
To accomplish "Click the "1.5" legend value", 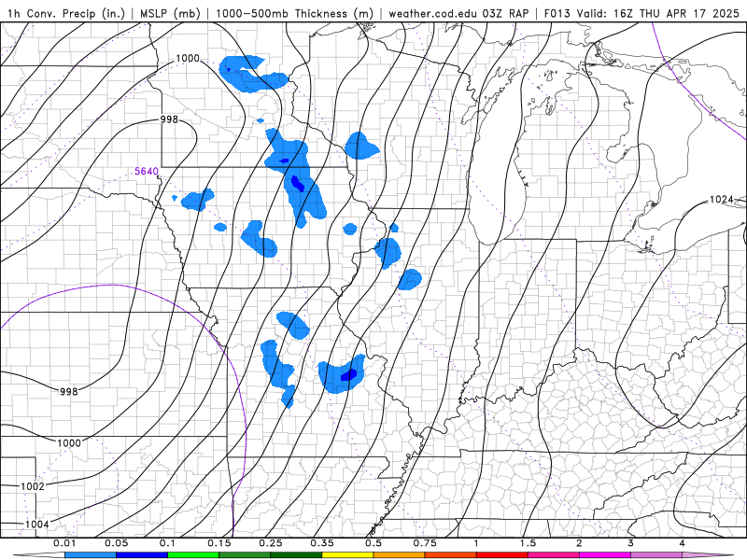I will (x=528, y=543).
